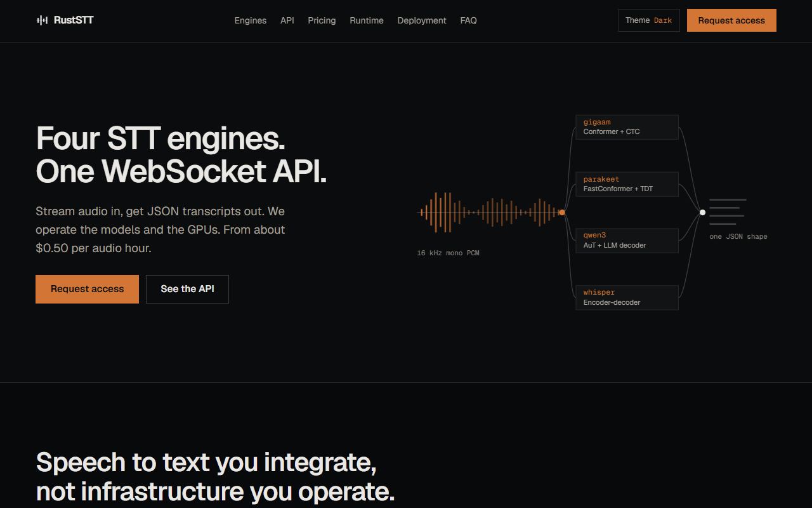This screenshot has width=812, height=508.
Task: Click the header Request access button
Action: coord(731,20)
